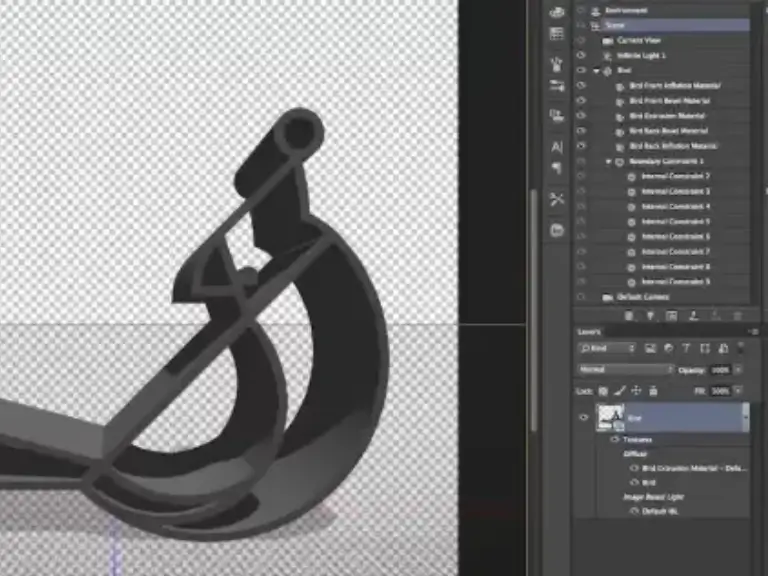
Task: Click the delete trash icon in 3D panel
Action: (x=738, y=315)
